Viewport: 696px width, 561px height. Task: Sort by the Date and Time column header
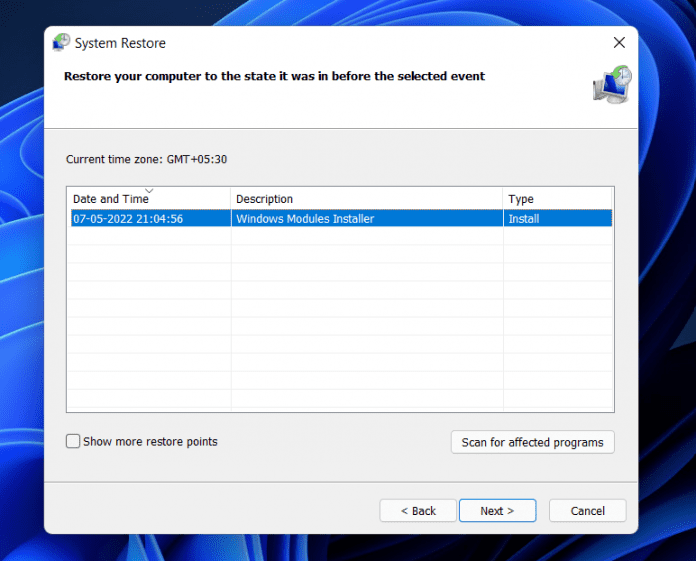(x=110, y=199)
